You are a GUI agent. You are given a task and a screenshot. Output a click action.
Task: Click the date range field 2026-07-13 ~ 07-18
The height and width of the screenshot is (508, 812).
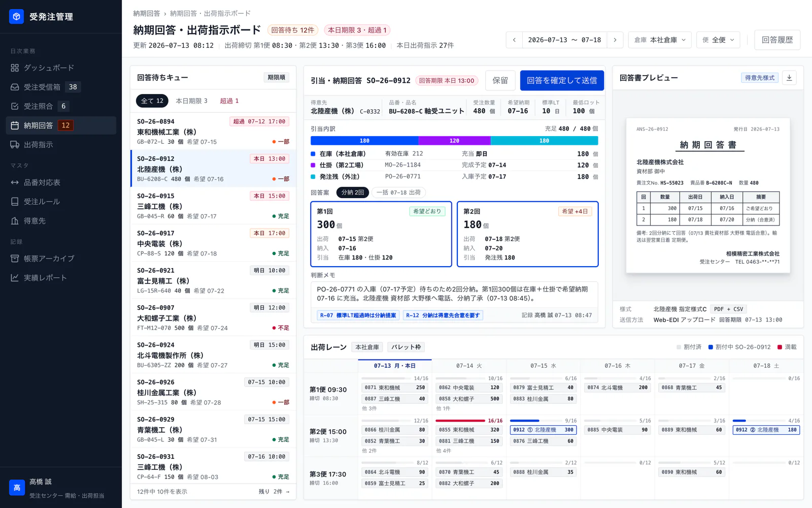pyautogui.click(x=564, y=40)
